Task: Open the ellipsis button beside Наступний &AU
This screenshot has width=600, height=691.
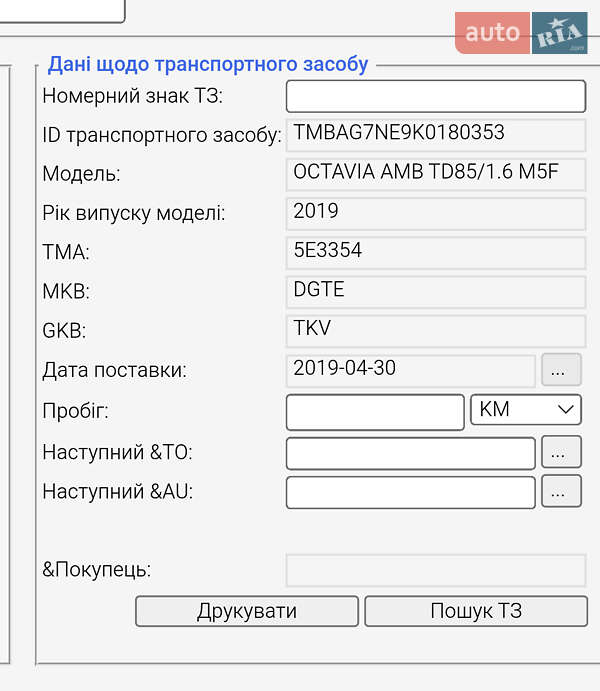Action: (561, 491)
